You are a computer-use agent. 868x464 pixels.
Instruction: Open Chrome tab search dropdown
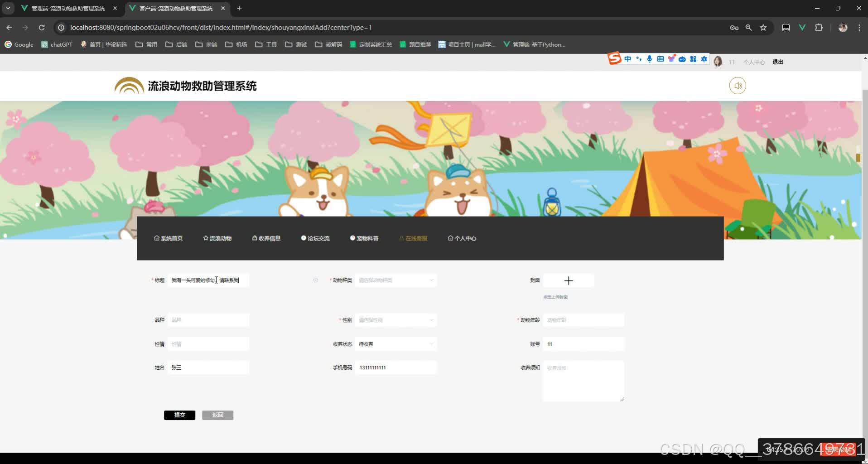pyautogui.click(x=8, y=8)
